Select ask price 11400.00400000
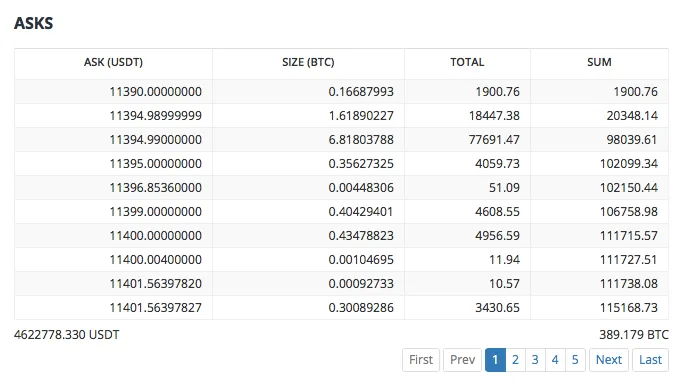This screenshot has height=382, width=693. 156,260
